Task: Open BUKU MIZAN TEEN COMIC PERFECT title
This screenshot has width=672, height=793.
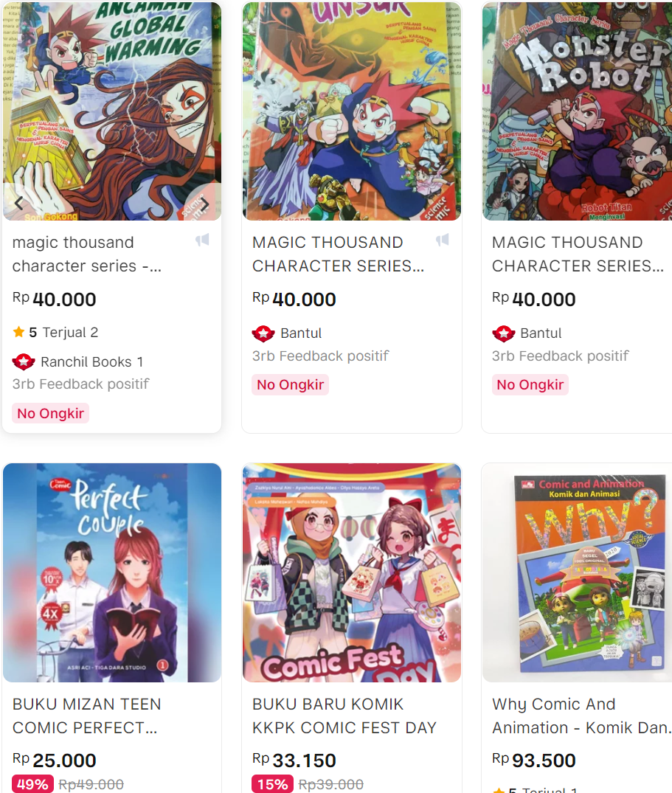Action: (x=86, y=716)
